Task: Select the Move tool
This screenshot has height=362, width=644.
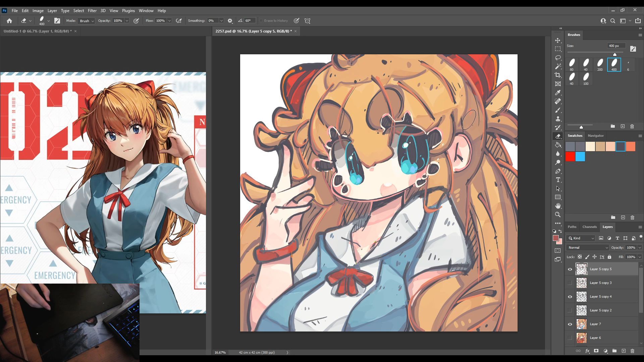Action: point(558,40)
